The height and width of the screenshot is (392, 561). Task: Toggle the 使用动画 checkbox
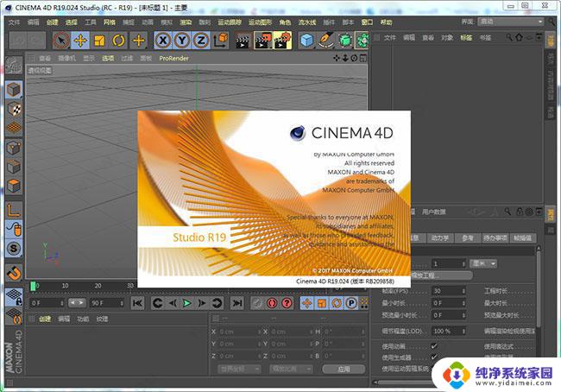point(434,346)
